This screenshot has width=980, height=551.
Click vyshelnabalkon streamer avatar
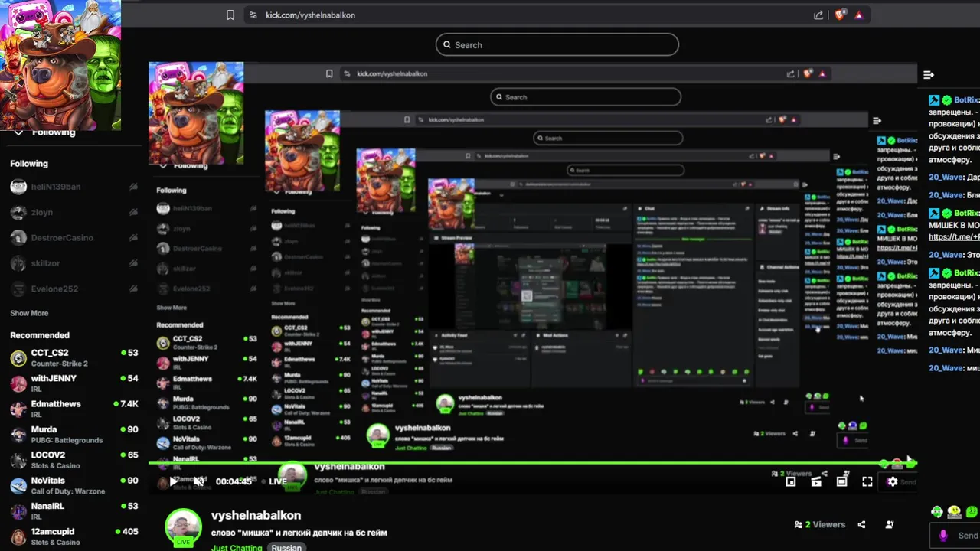pyautogui.click(x=183, y=527)
